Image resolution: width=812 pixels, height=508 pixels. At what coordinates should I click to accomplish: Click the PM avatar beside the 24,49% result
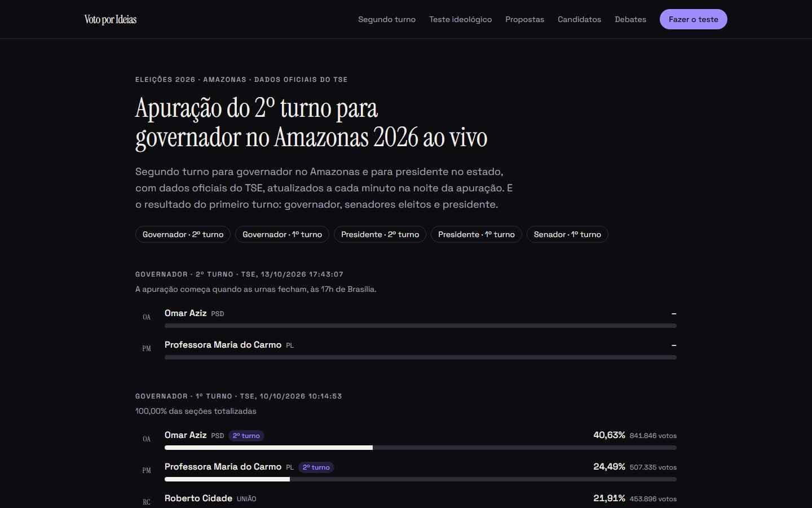point(147,471)
